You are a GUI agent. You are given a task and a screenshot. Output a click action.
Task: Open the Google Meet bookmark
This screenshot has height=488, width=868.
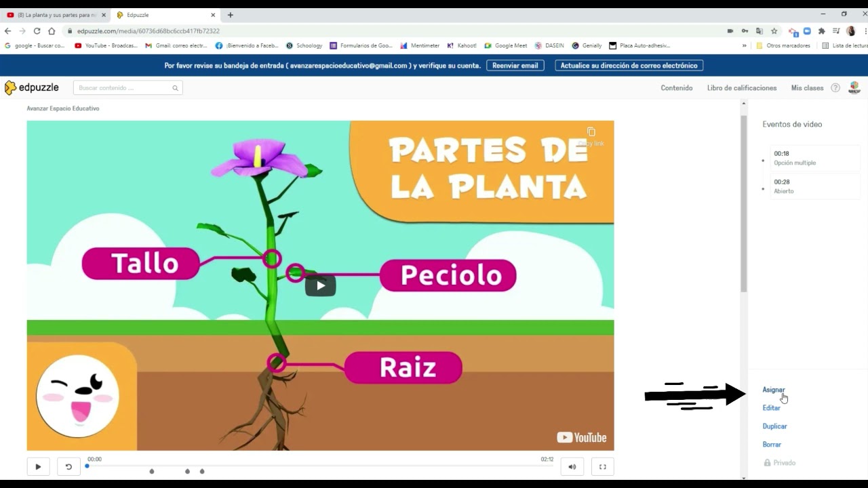(505, 45)
